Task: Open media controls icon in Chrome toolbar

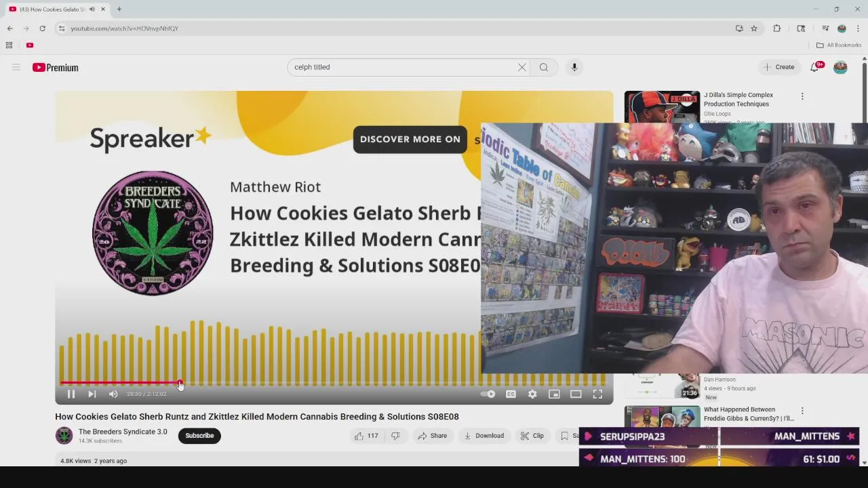Action: [825, 28]
